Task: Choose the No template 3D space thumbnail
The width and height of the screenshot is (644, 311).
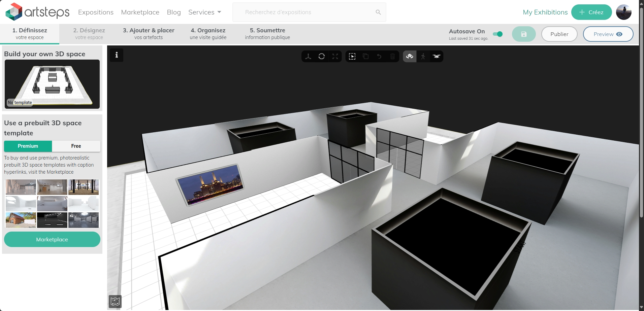Action: pyautogui.click(x=52, y=84)
